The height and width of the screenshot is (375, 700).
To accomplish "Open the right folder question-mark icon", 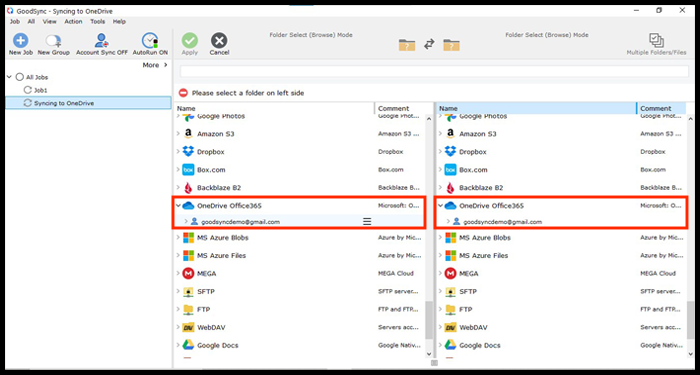I will 451,45.
